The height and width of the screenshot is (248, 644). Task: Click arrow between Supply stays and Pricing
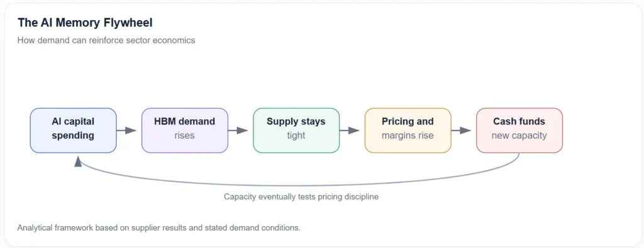pos(350,131)
